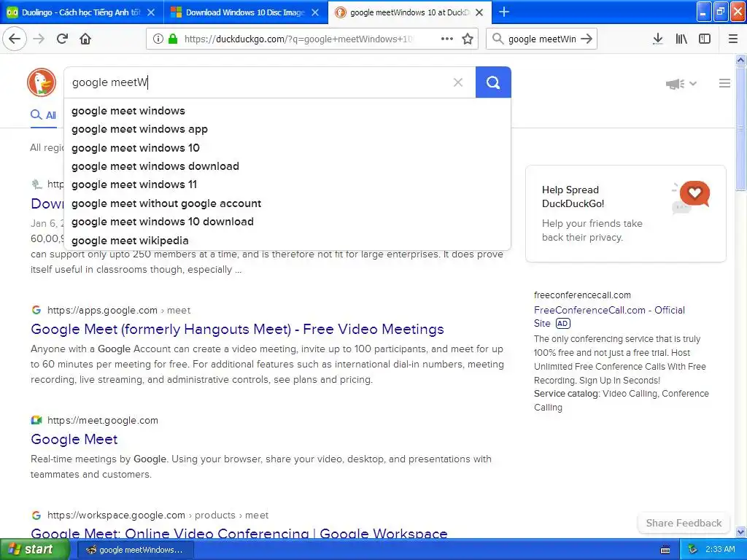The width and height of the screenshot is (747, 560).
Task: Select the All results tab
Action: click(43, 114)
